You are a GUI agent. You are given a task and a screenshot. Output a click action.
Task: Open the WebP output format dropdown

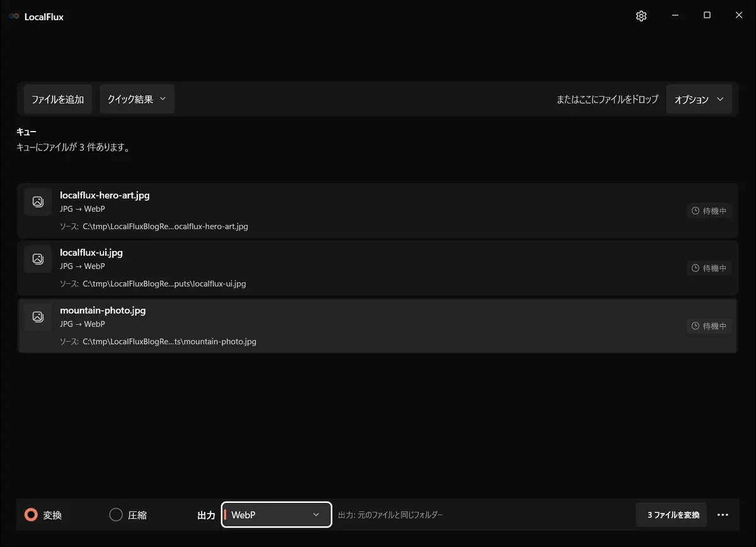(277, 515)
